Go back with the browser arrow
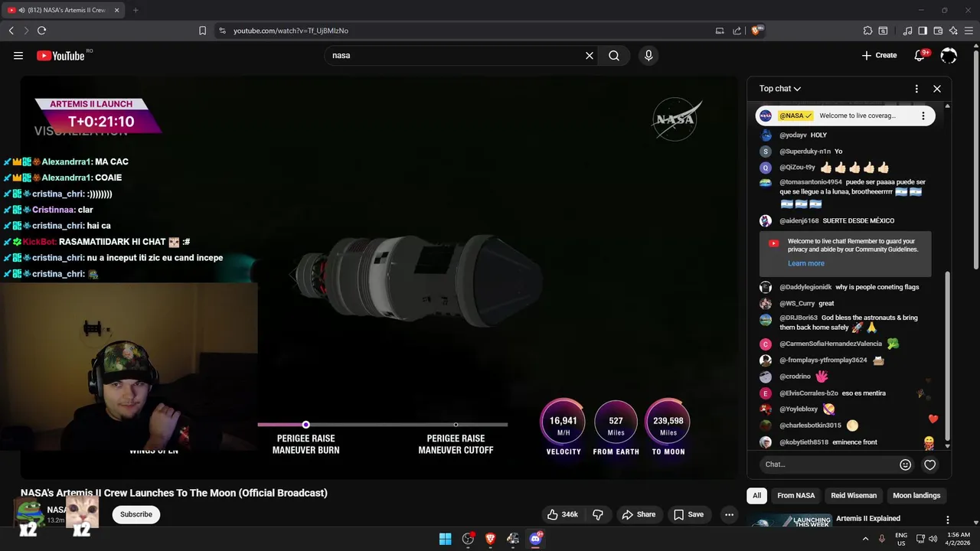The width and height of the screenshot is (980, 551). click(11, 31)
